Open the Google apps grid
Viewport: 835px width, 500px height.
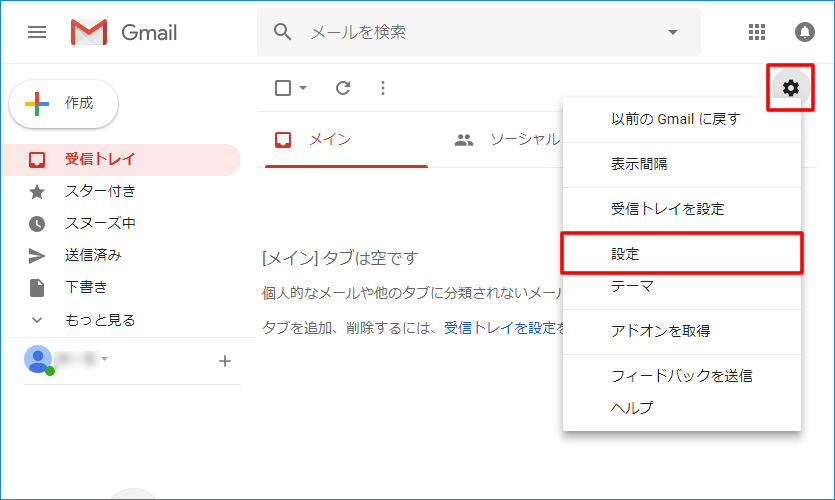[757, 32]
